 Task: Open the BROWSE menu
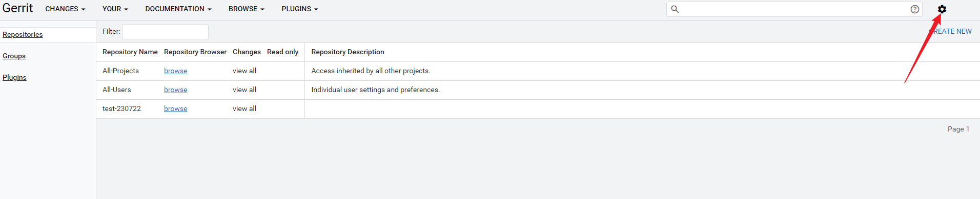click(247, 9)
